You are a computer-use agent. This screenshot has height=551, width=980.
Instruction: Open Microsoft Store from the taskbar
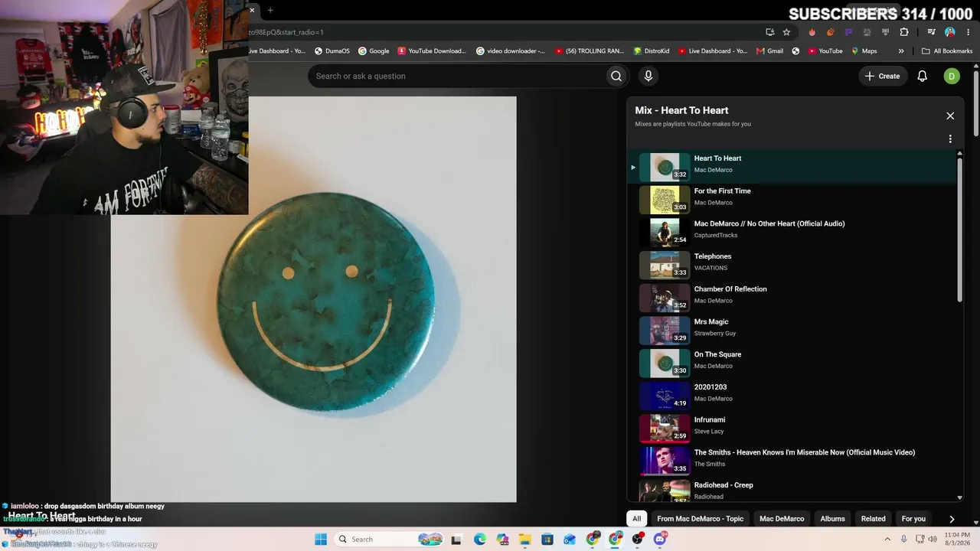(547, 540)
